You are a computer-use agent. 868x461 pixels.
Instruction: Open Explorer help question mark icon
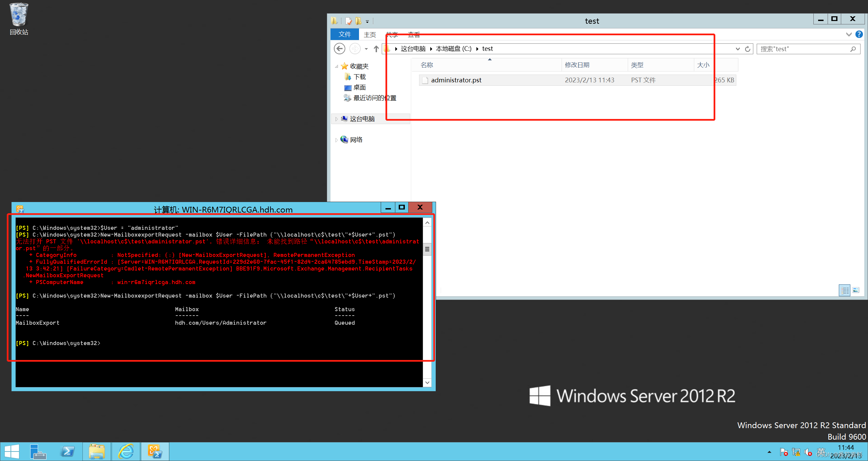pos(859,34)
